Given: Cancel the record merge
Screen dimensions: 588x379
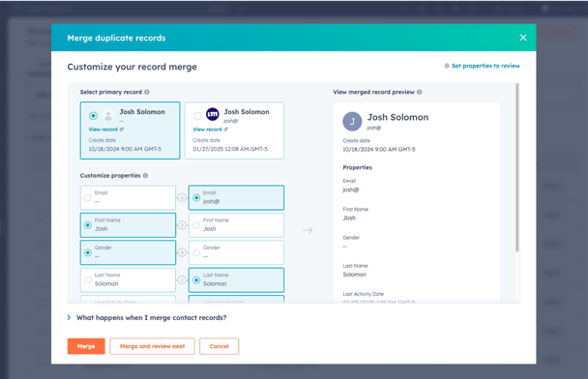Looking at the screenshot, I should click(219, 346).
